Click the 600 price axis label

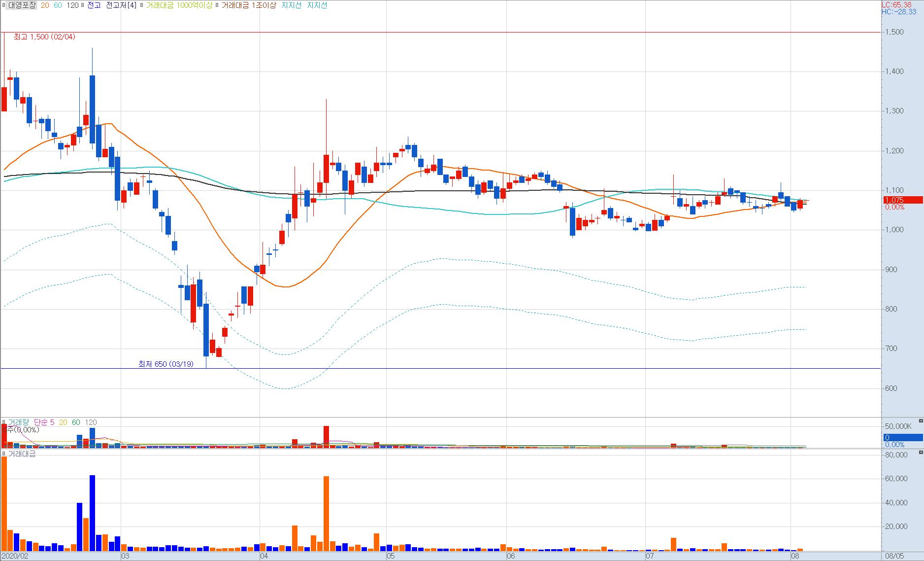coord(891,388)
